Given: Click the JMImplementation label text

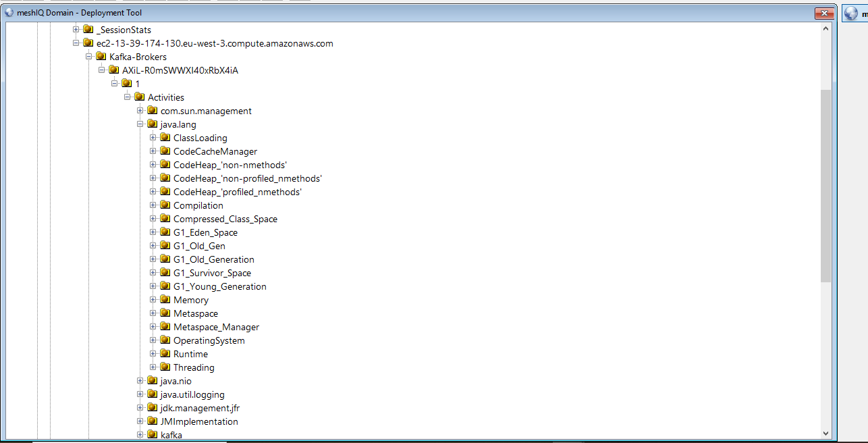Looking at the screenshot, I should tap(199, 421).
